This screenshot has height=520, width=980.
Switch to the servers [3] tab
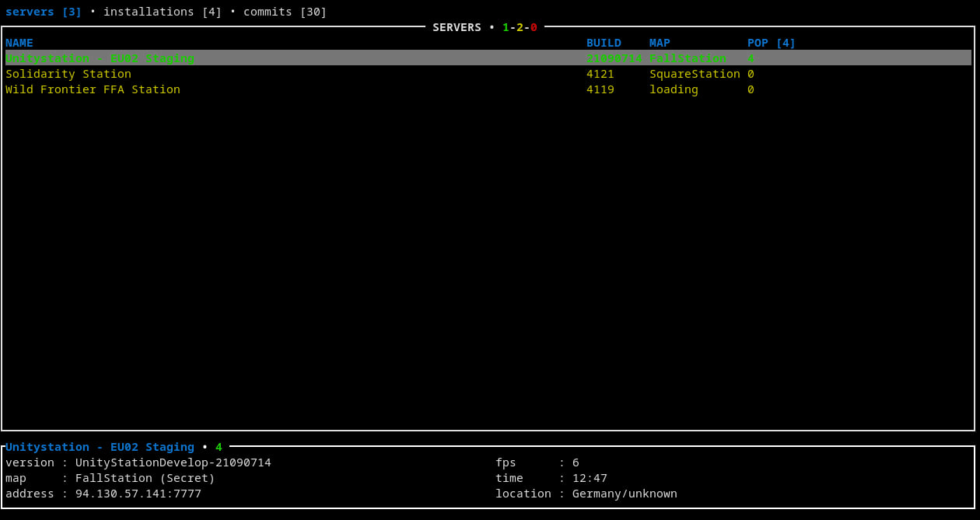(x=44, y=12)
